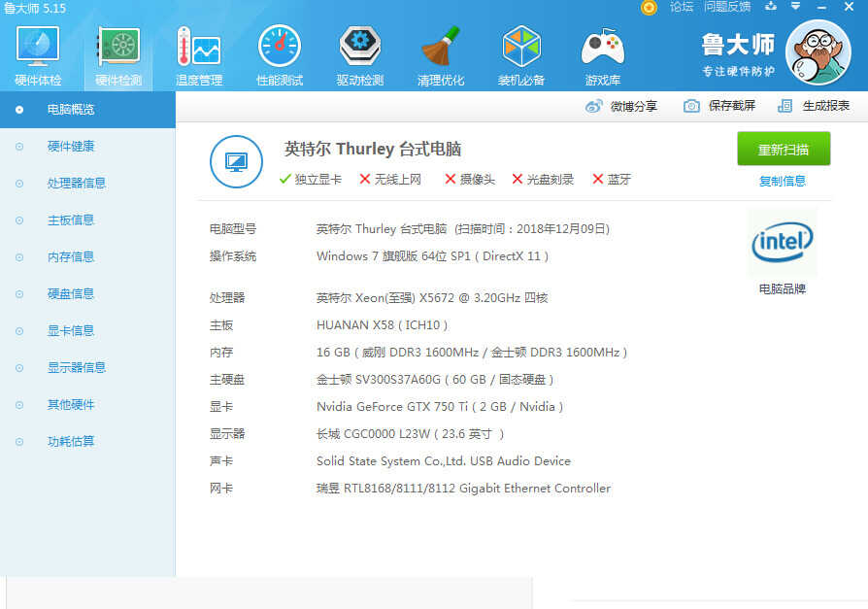The width and height of the screenshot is (868, 609).
Task: Select the 温度管理 temperature management icon
Action: click(198, 55)
